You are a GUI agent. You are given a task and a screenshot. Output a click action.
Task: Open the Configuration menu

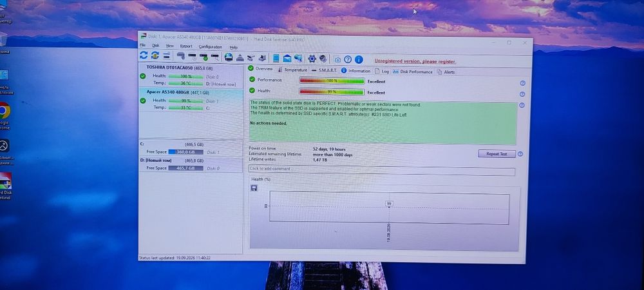pyautogui.click(x=211, y=47)
